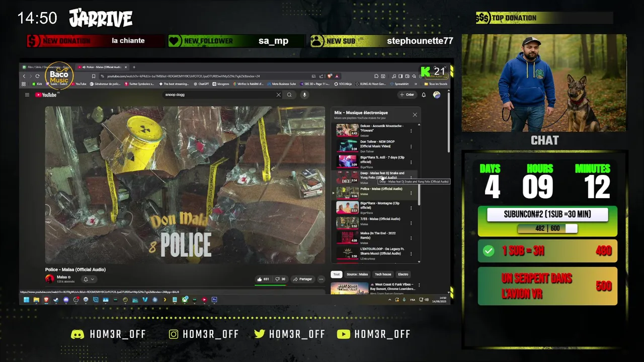Open options menu for Biga*Ranx ft. Atili
Image resolution: width=644 pixels, height=362 pixels.
(411, 162)
